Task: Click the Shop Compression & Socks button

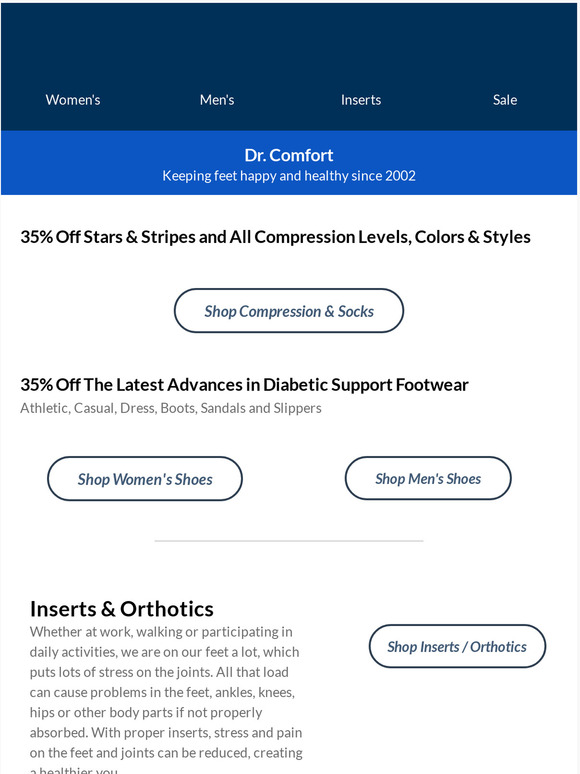Action: point(289,311)
